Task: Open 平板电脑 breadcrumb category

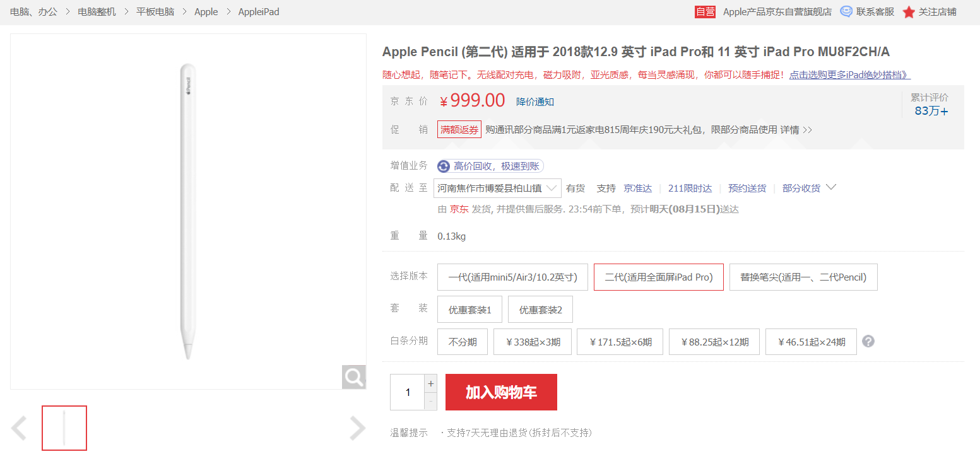Action: (155, 11)
